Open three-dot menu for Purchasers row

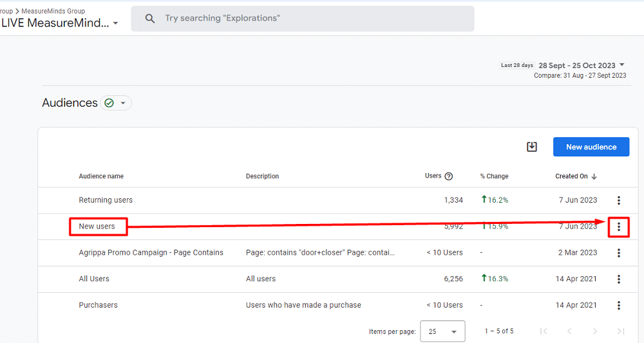click(x=619, y=305)
